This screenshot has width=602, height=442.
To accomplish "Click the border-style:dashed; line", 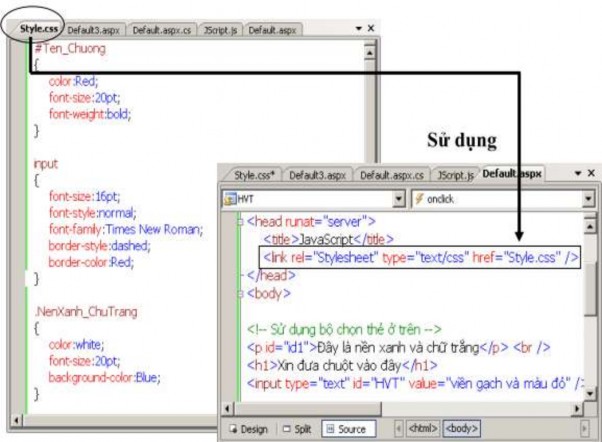I will [99, 246].
